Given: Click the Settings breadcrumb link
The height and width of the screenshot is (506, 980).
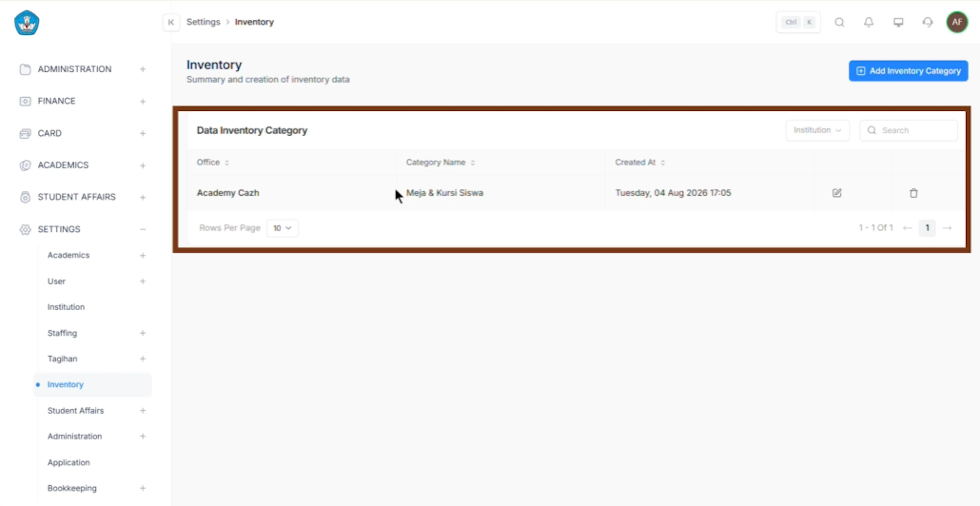Looking at the screenshot, I should pyautogui.click(x=203, y=22).
